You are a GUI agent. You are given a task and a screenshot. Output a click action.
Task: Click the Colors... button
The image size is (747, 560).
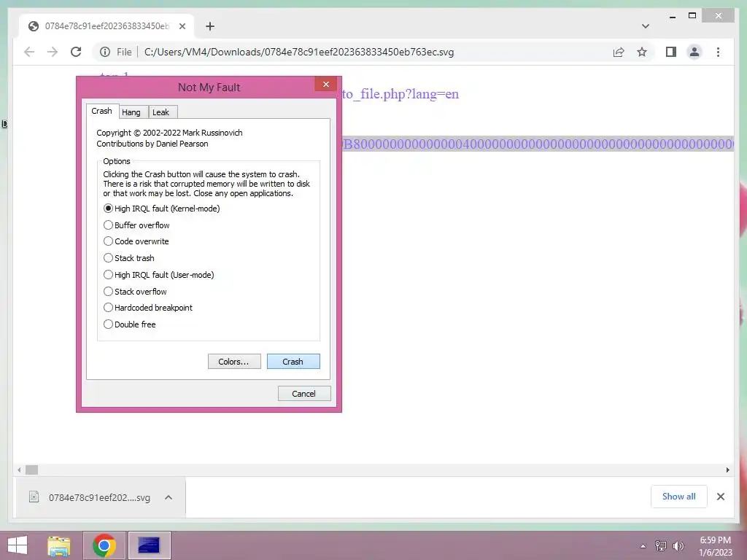click(234, 362)
